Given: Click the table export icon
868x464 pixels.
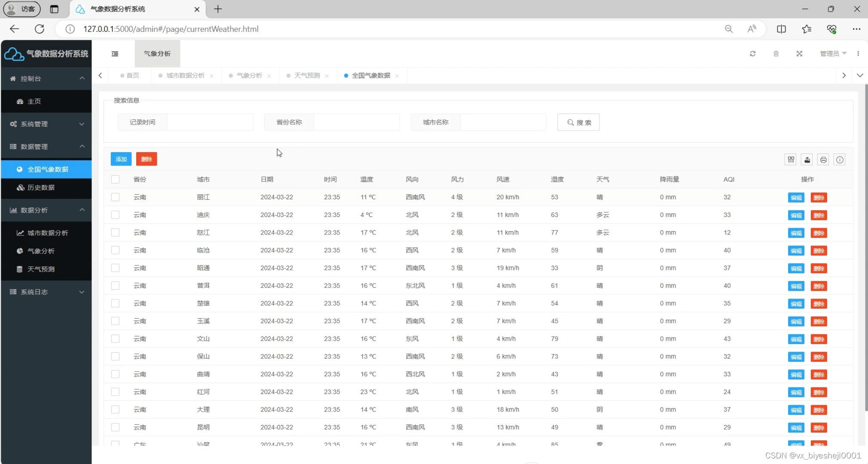Looking at the screenshot, I should pos(807,160).
